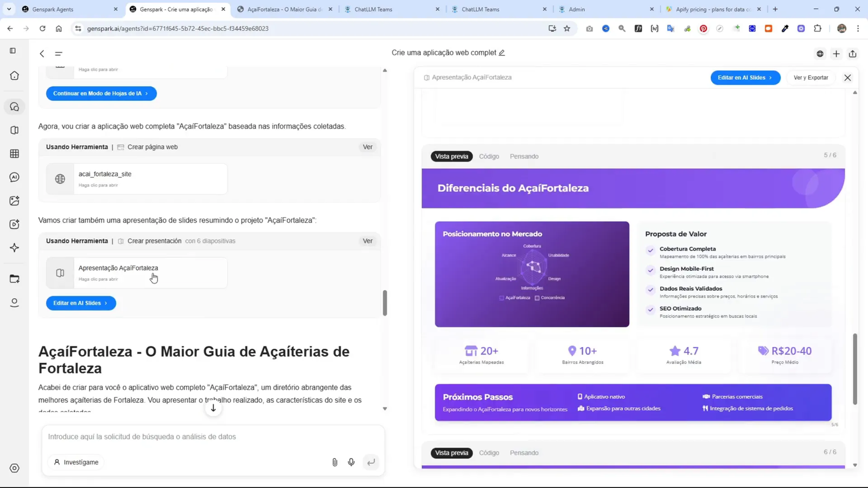Click the share/export icon near the panel top
This screenshot has height=488, width=868.
[852, 54]
